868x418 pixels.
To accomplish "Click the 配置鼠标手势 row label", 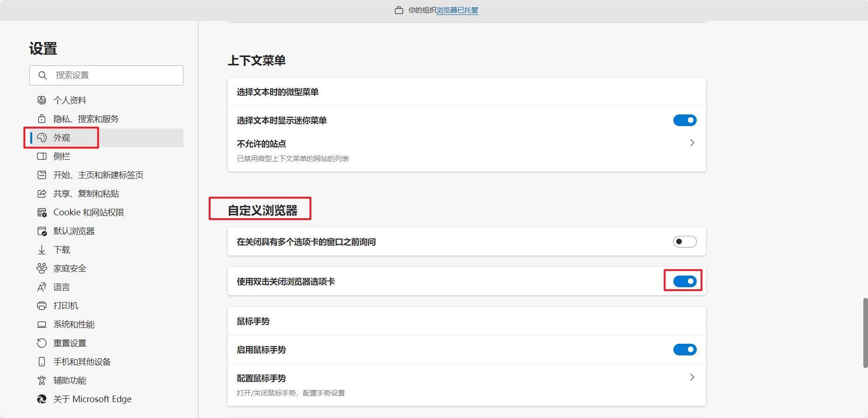I will pyautogui.click(x=261, y=378).
